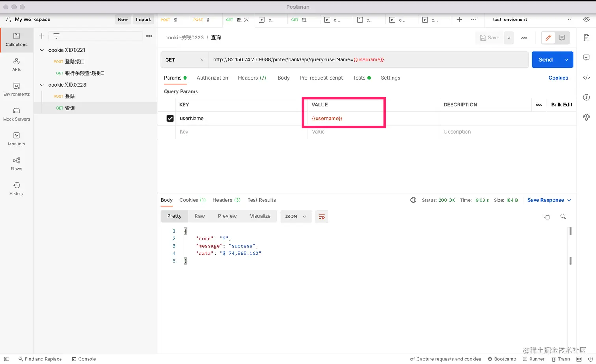Switch response view to Visualize

260,216
